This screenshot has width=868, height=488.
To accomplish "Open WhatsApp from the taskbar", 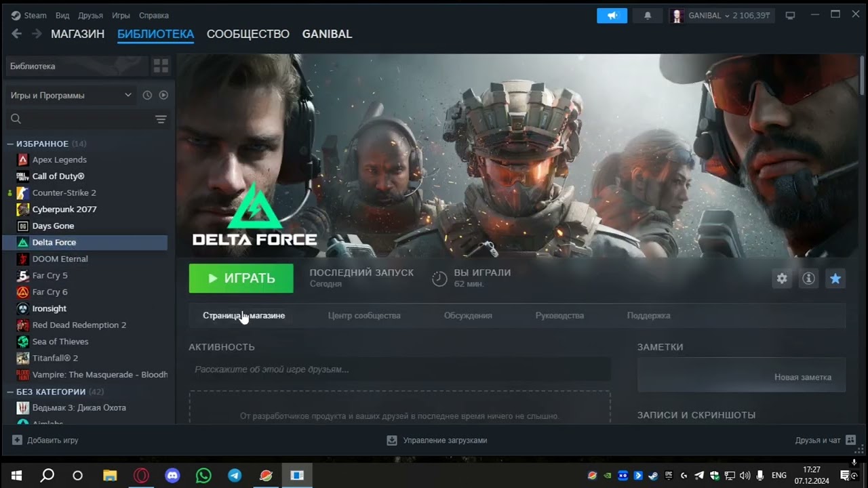I will click(203, 476).
